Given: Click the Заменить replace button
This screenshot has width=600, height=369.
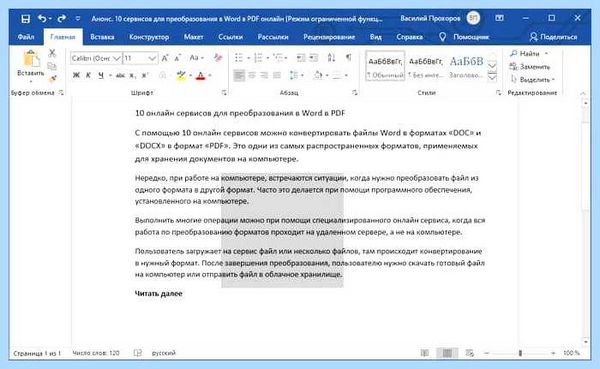Looking at the screenshot, I should [530, 67].
